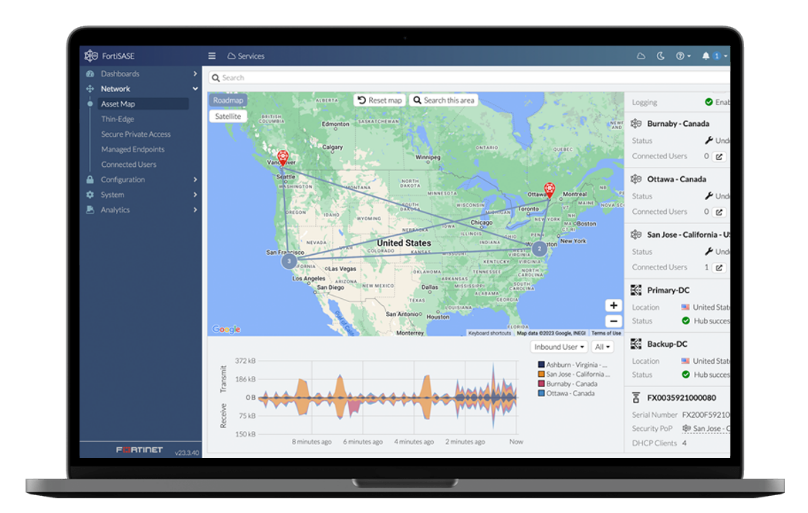808x513 pixels.
Task: Open Secure Private Access page
Action: (x=136, y=134)
